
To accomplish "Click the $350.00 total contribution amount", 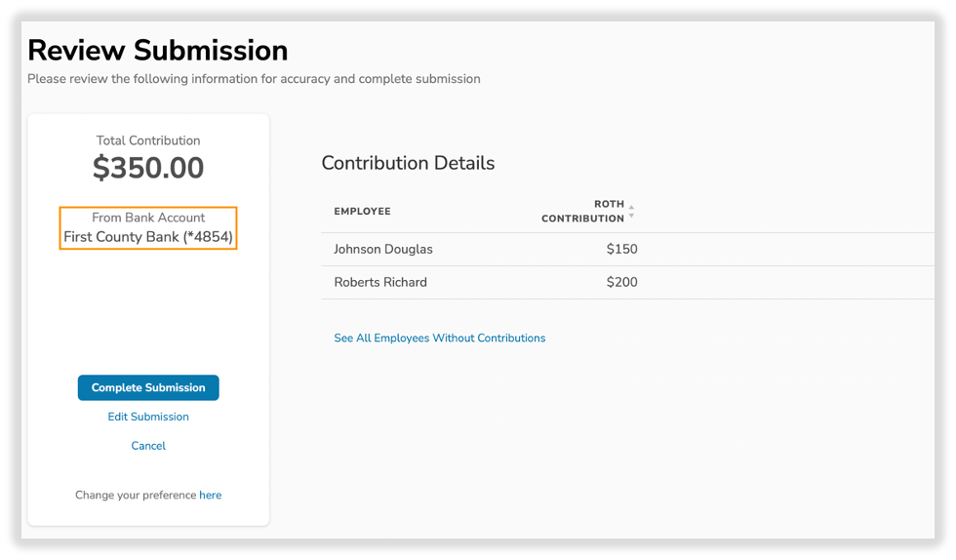I will (x=148, y=169).
